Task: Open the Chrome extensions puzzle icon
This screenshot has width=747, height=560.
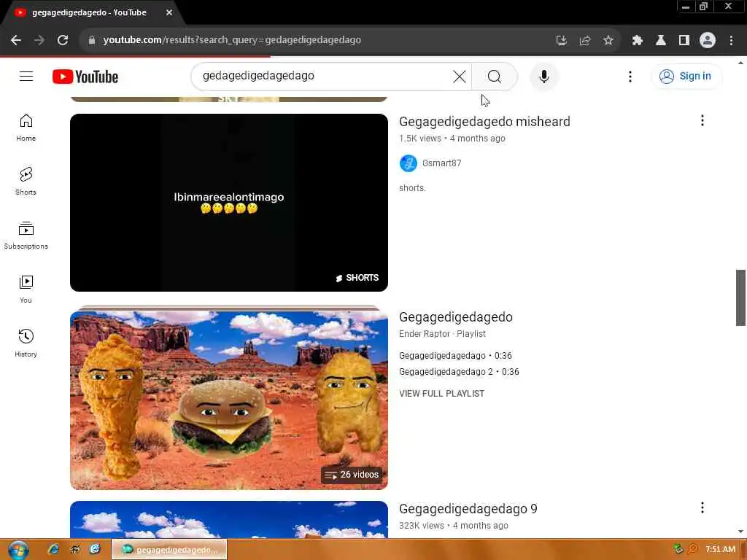Action: [x=638, y=41]
